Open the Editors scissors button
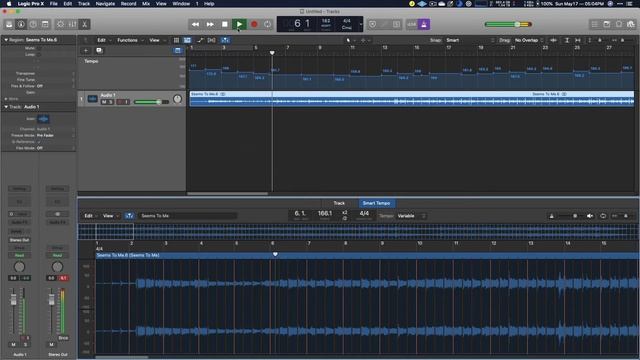This screenshot has height=360, width=640. pyautogui.click(x=84, y=24)
